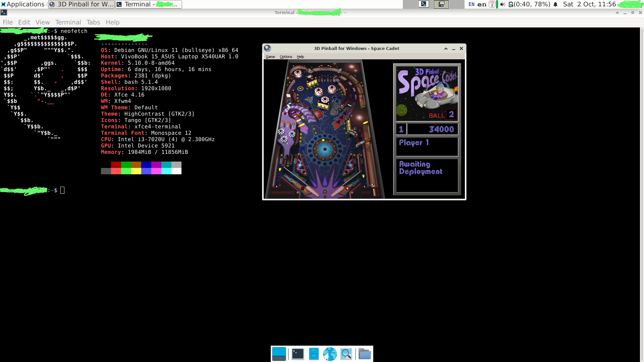Click the volume speaker icon in top panel
The image size is (644, 362).
502,4
